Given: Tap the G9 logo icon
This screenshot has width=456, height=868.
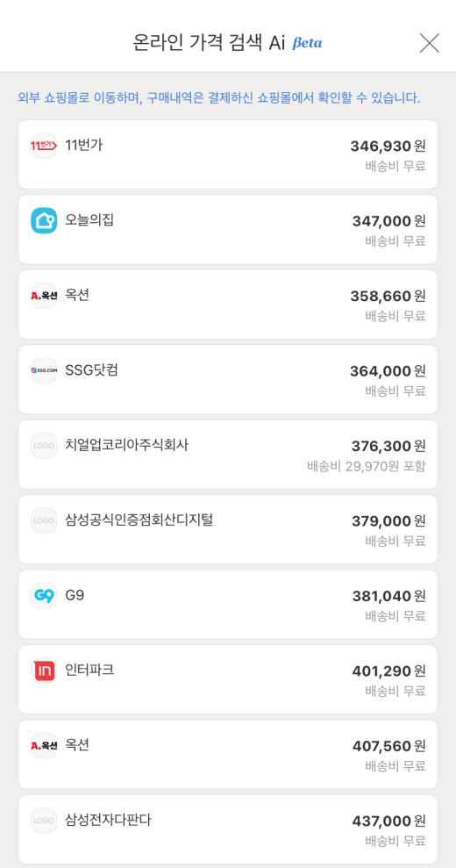Looking at the screenshot, I should 44,596.
